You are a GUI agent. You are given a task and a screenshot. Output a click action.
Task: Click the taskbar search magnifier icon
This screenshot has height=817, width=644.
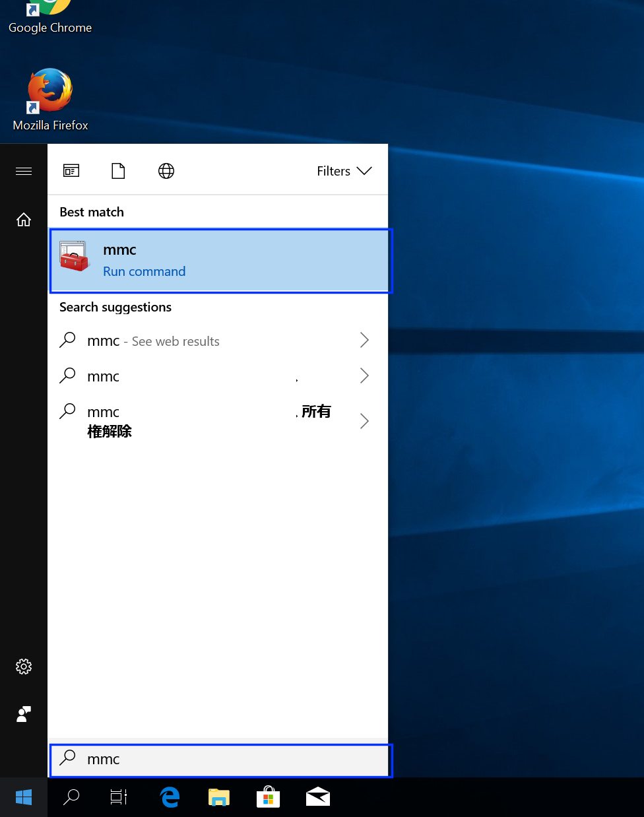coord(71,797)
